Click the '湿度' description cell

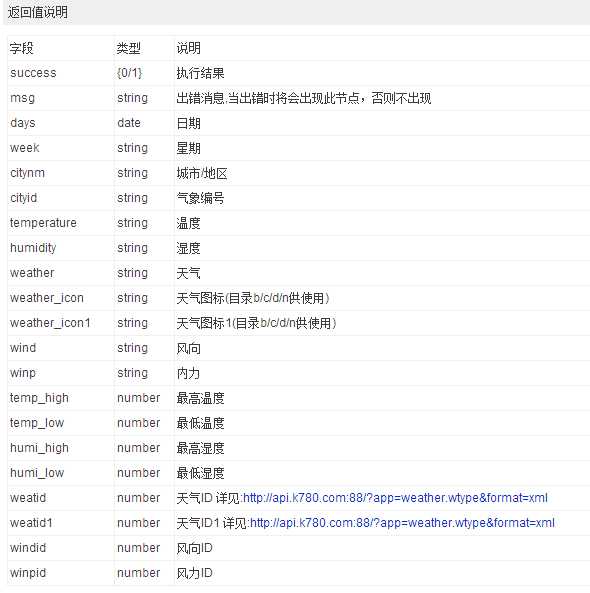[188, 248]
